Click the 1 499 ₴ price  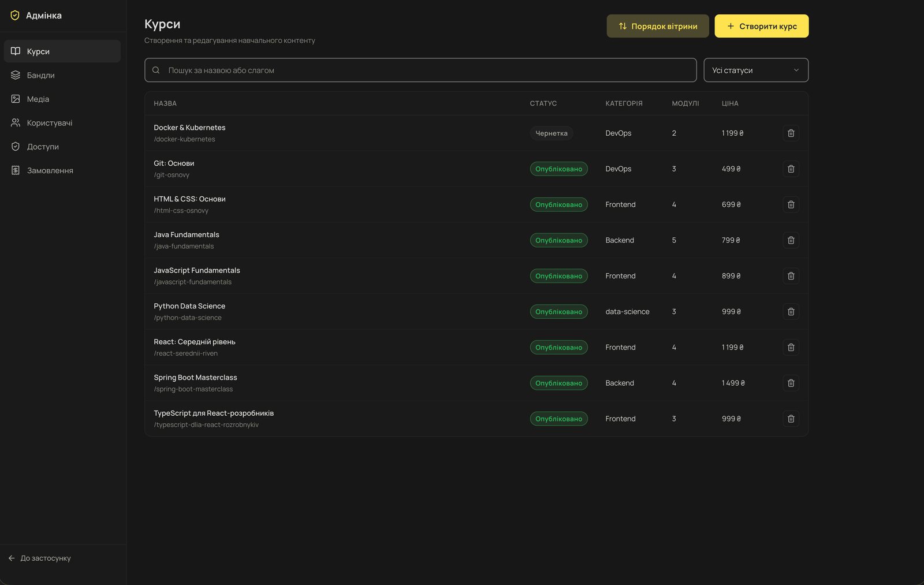tap(733, 383)
